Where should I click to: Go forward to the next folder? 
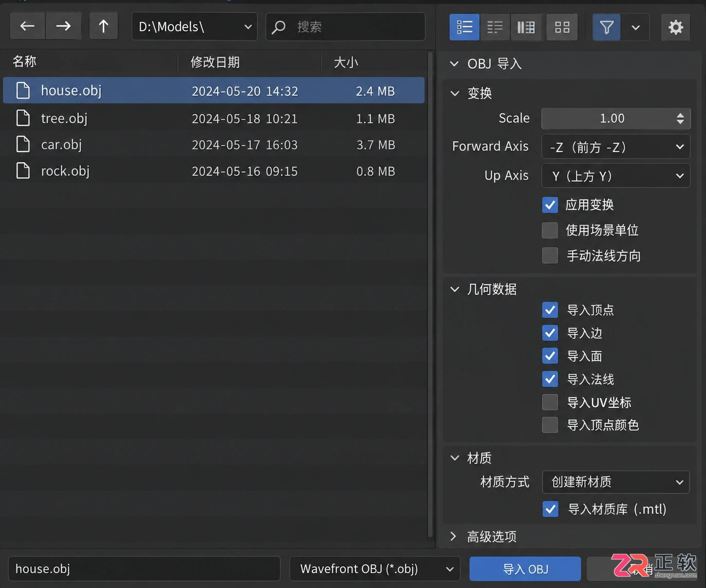[64, 26]
